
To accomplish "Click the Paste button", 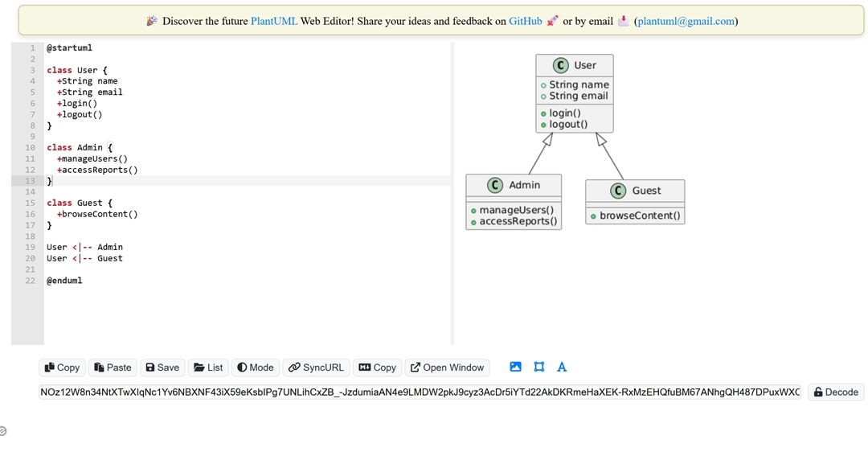I will pyautogui.click(x=113, y=368).
